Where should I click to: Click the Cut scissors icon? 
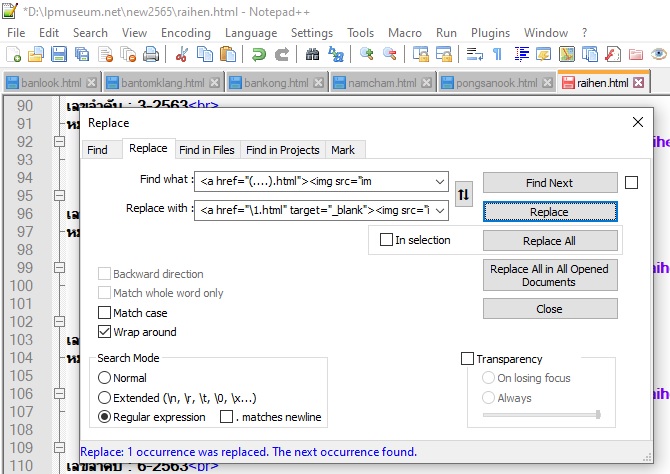coord(178,54)
